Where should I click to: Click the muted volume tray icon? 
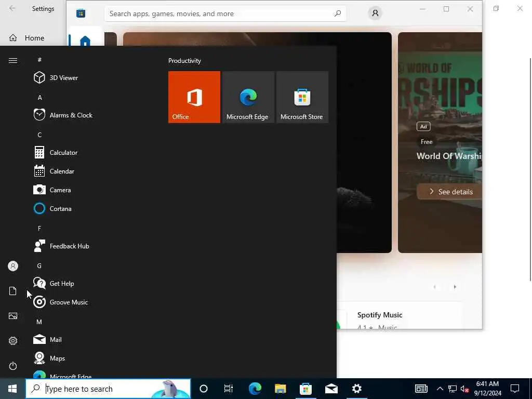(x=464, y=389)
